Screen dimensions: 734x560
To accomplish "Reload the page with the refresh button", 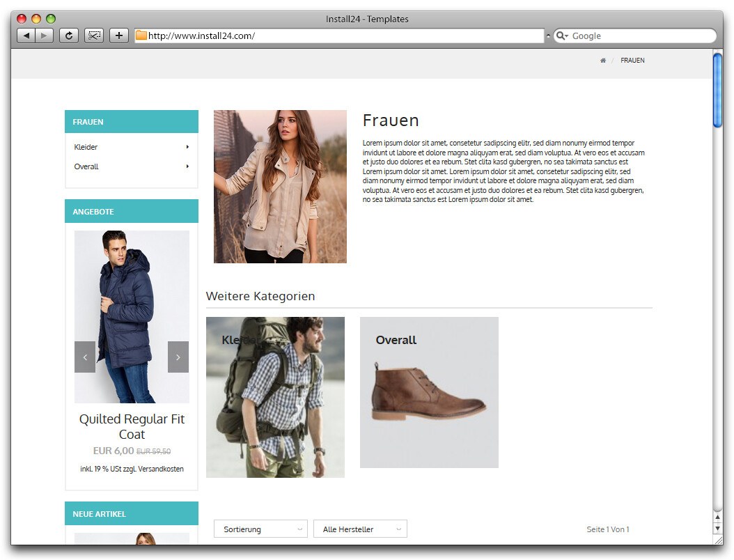I will pyautogui.click(x=68, y=36).
